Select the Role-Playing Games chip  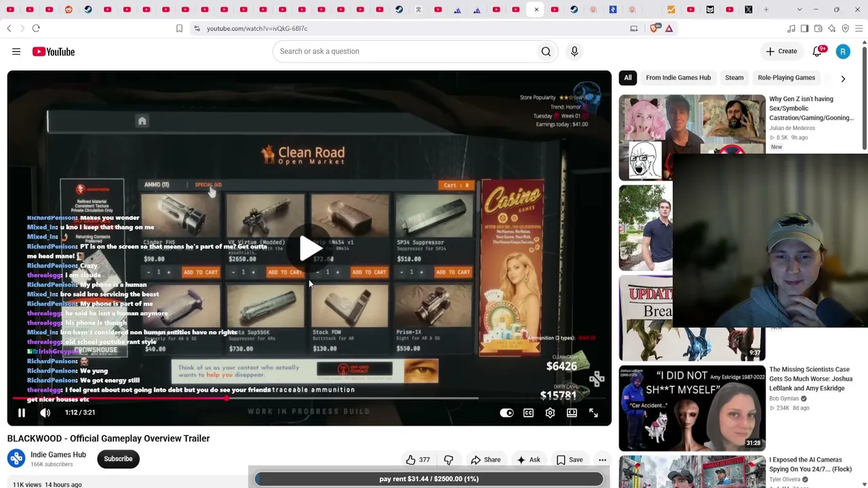[786, 78]
